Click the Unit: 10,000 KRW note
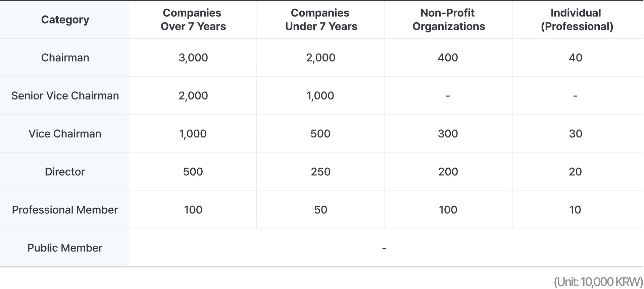 (598, 282)
